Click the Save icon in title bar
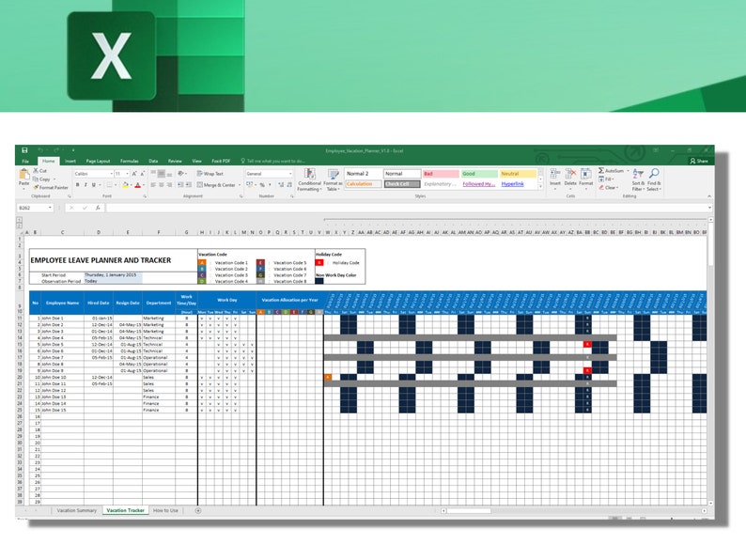Screen dimensions: 746x560 click(x=24, y=150)
